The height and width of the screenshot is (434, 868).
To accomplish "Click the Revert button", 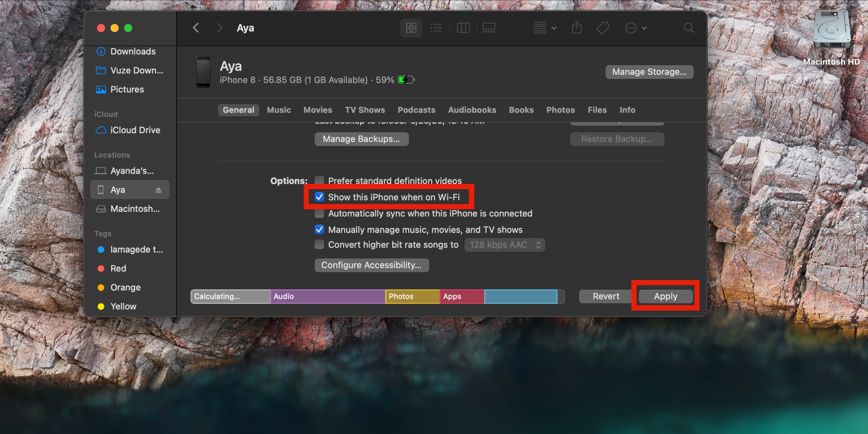I will click(606, 297).
